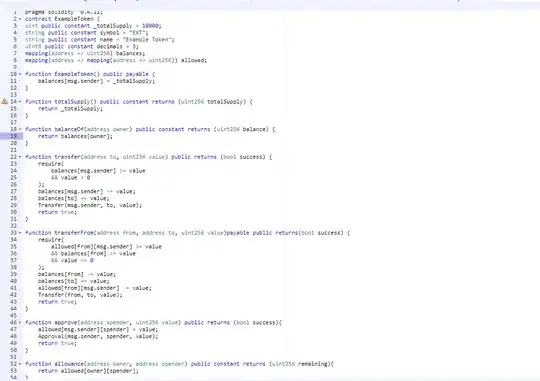
Task: Click the 'function totalSupply()' declaration line
Action: point(138,102)
